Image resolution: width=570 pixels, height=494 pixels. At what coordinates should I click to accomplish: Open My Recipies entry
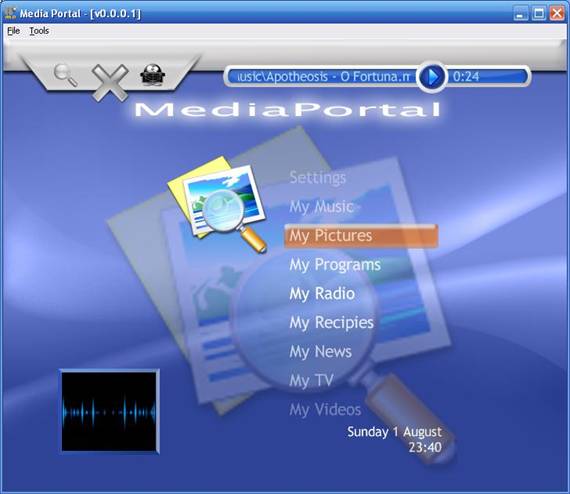pyautogui.click(x=332, y=323)
